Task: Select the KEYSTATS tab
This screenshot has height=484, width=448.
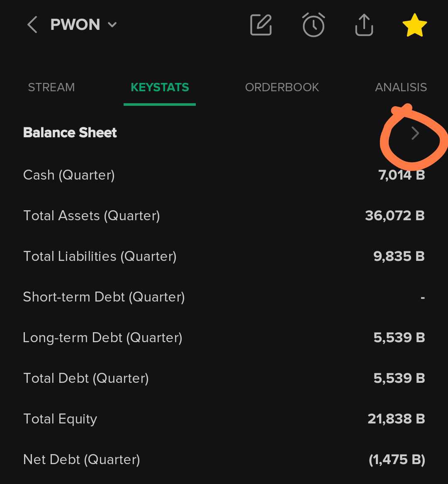Action: point(160,88)
